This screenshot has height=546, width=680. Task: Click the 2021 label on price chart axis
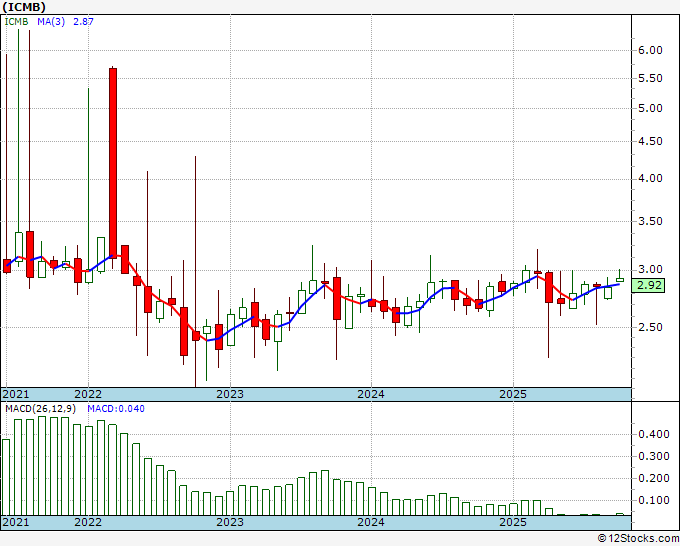tap(16, 394)
